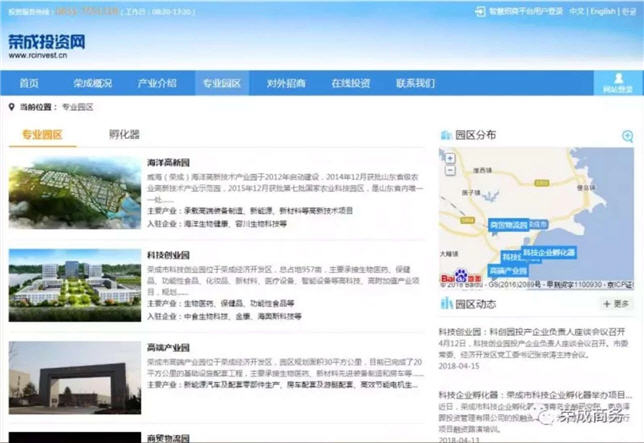Viewport: 644px width, 443px height.
Task: Click the 商贸物流园 map marker
Action: point(509,225)
